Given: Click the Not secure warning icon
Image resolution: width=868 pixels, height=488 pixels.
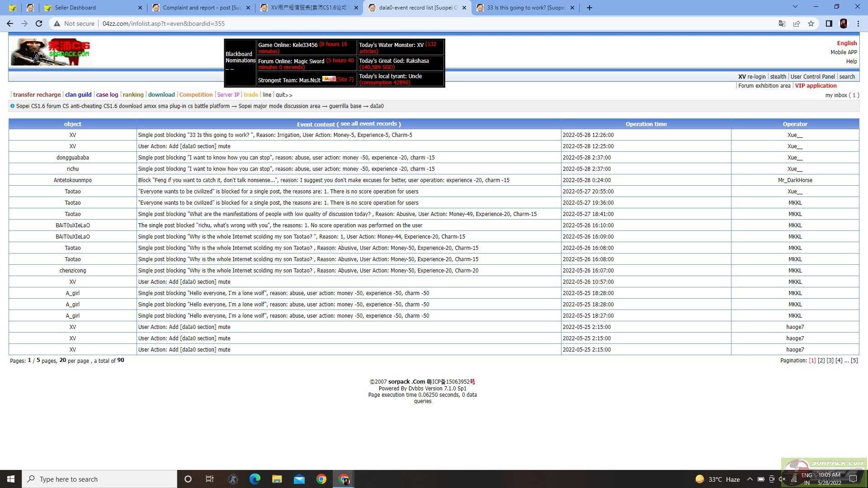Looking at the screenshot, I should tap(57, 23).
